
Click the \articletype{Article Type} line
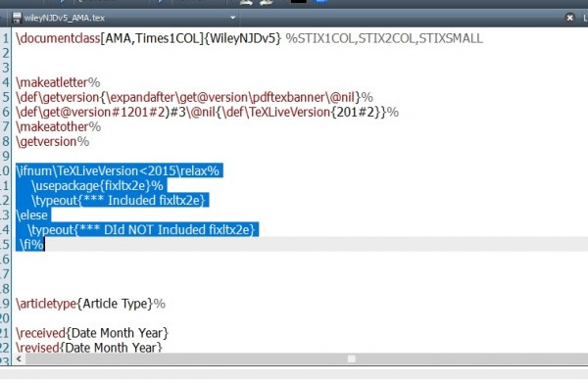point(90,304)
